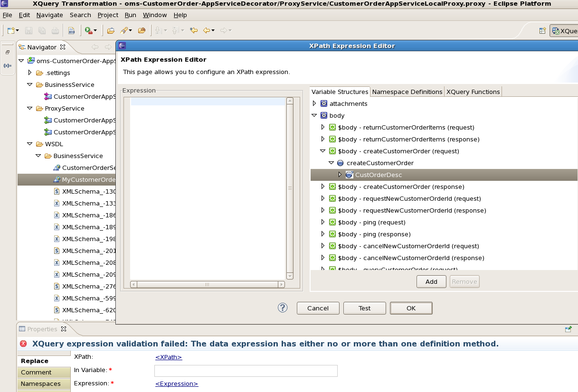The height and width of the screenshot is (392, 578).
Task: Click the Restore view icon on left bar
Action: (x=8, y=52)
